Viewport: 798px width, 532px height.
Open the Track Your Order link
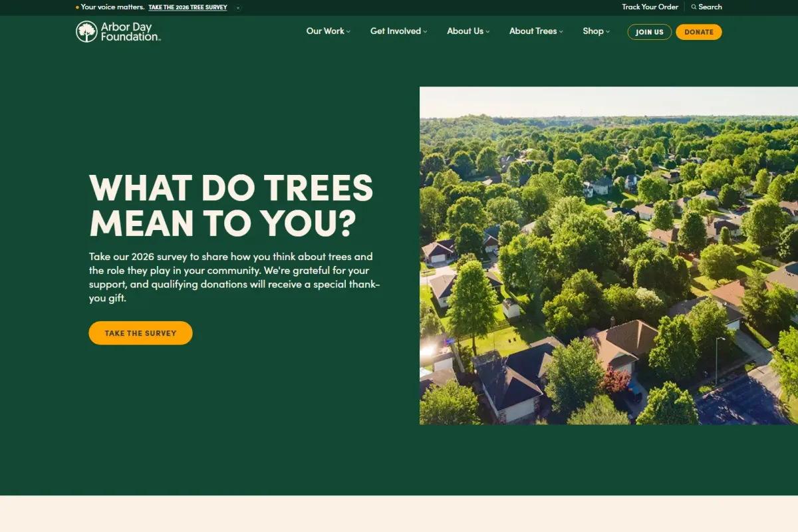650,7
